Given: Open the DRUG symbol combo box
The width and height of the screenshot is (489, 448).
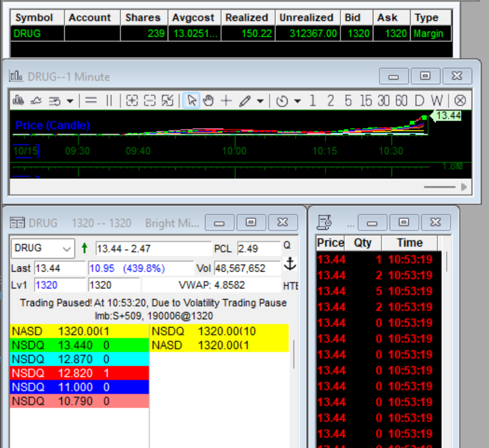Looking at the screenshot, I should click(x=43, y=249).
